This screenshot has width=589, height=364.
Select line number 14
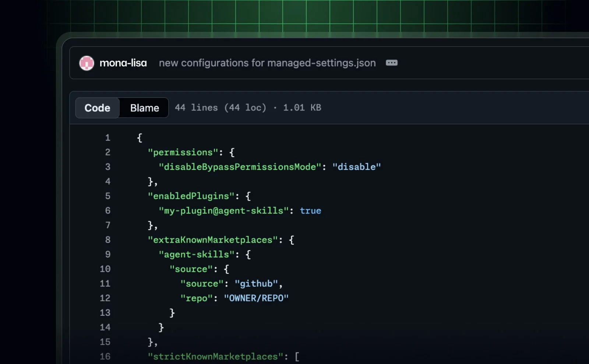pos(105,327)
